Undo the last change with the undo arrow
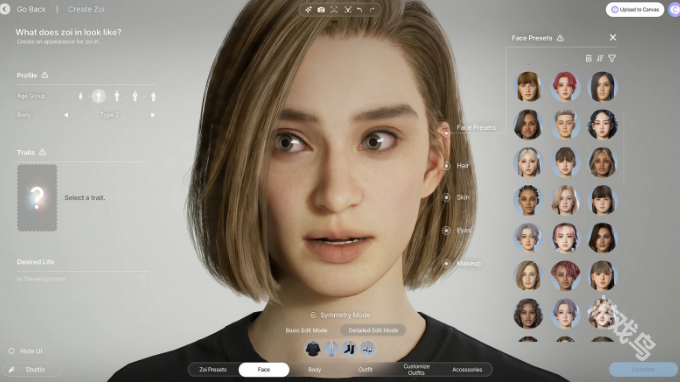The image size is (680, 382). pyautogui.click(x=360, y=10)
